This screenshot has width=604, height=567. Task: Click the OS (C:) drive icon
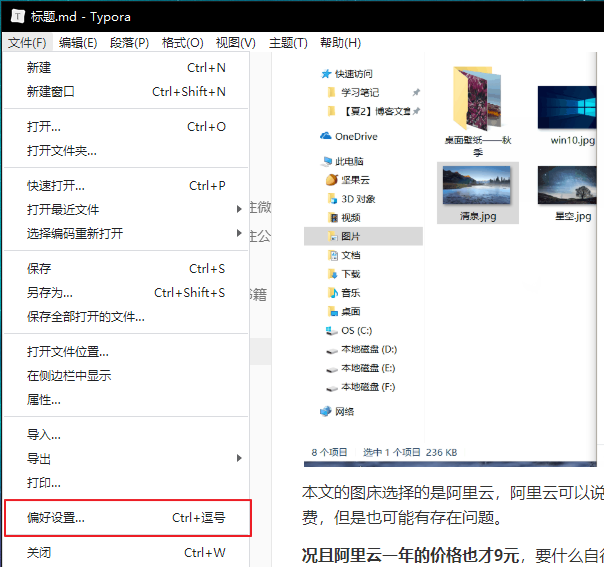click(332, 330)
